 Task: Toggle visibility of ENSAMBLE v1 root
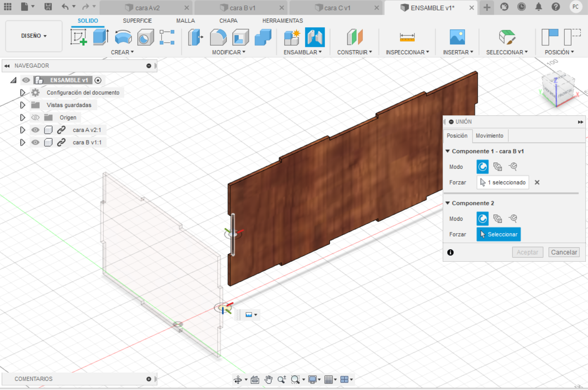tap(26, 80)
